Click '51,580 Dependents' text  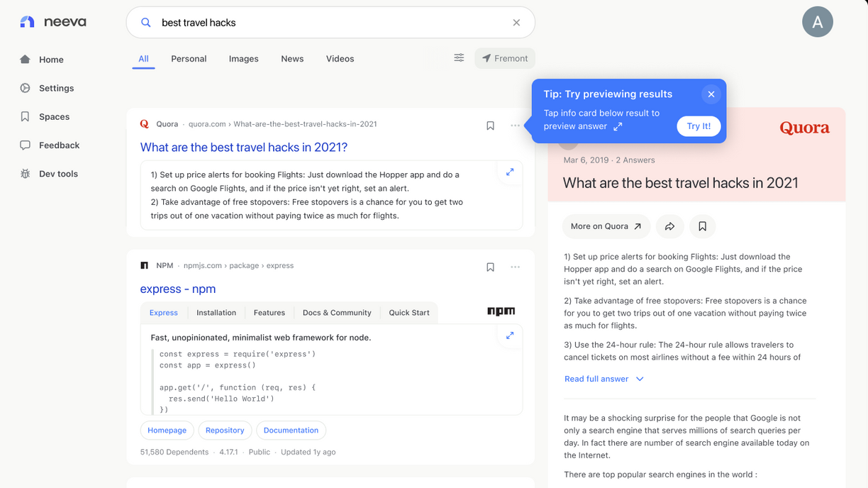pos(174,452)
